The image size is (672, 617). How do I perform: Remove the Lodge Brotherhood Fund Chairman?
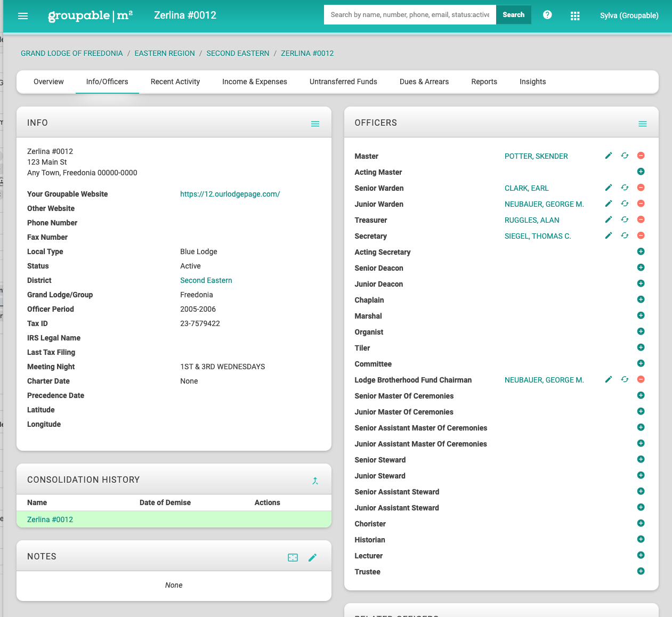641,379
